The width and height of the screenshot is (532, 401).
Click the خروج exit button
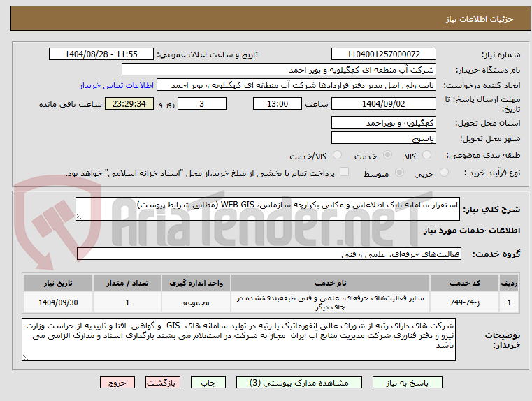coord(117,382)
